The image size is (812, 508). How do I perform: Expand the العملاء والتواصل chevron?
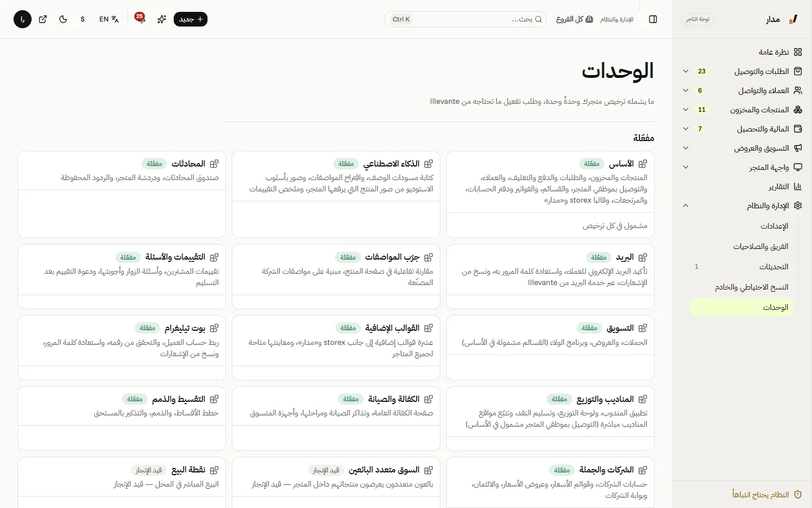click(686, 90)
